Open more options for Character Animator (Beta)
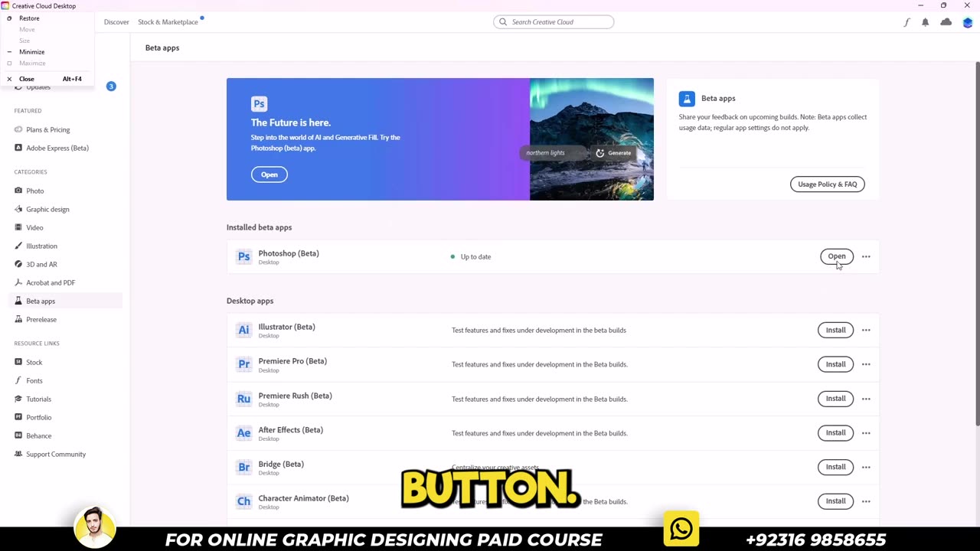980x551 pixels. pos(866,501)
